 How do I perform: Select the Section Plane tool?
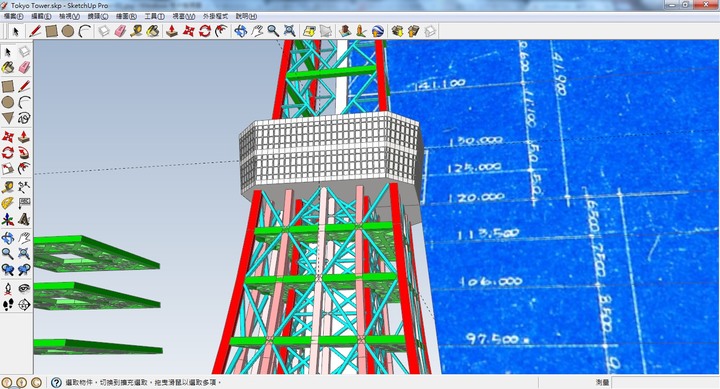[24, 304]
